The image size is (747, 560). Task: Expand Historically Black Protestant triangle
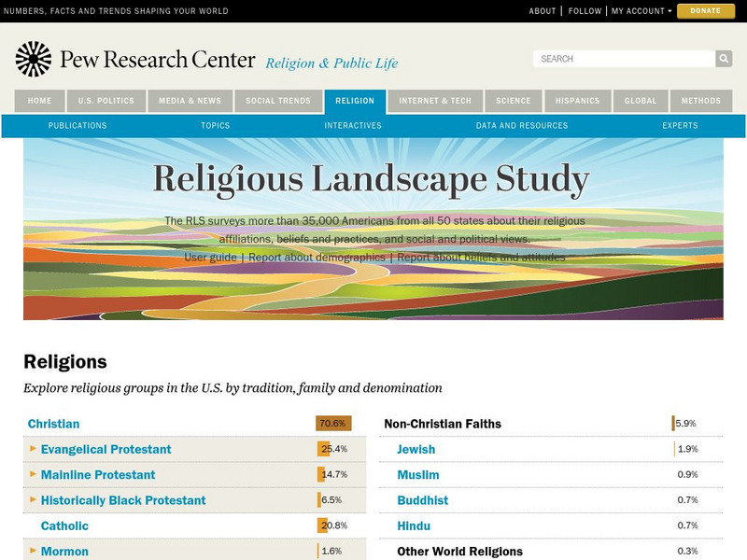pos(34,499)
